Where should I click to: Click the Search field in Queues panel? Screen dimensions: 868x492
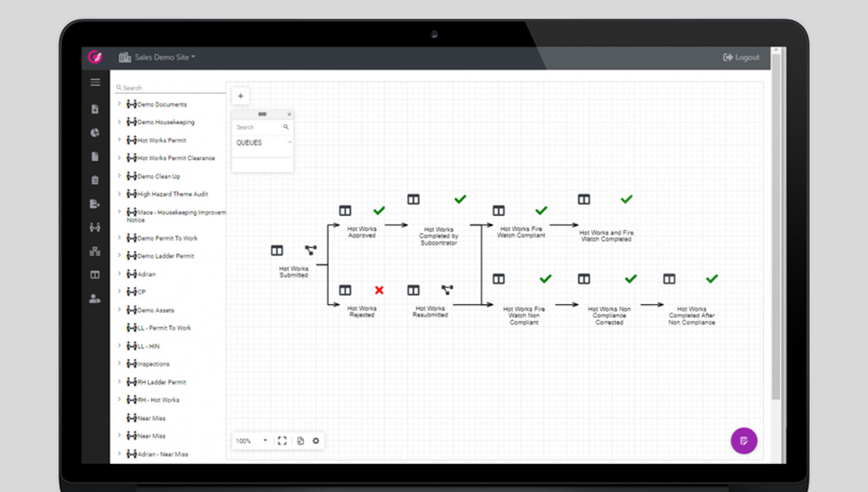(x=263, y=127)
